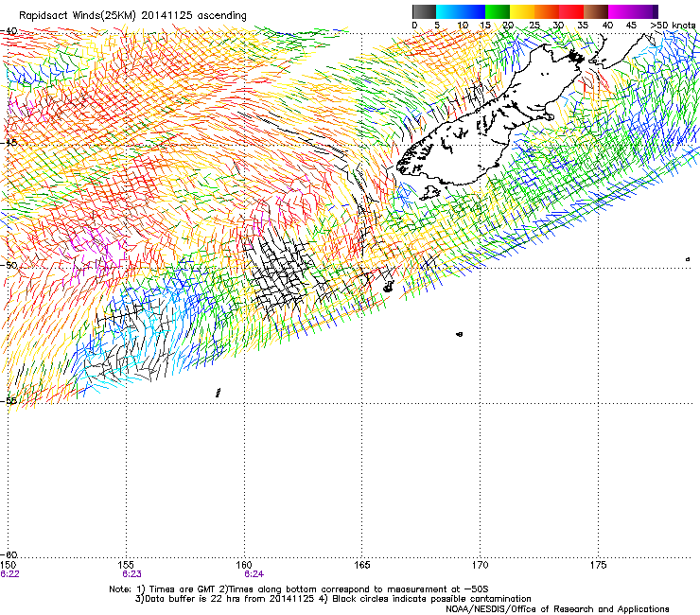Viewport: 700px width, 615px height.
Task: Click the latitude label '-50'
Action: (9, 265)
